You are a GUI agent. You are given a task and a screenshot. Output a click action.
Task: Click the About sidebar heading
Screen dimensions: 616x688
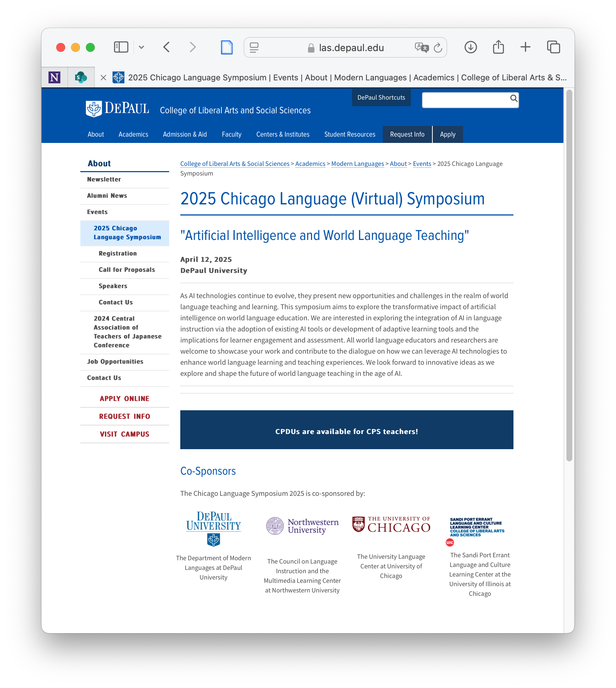pos(99,163)
